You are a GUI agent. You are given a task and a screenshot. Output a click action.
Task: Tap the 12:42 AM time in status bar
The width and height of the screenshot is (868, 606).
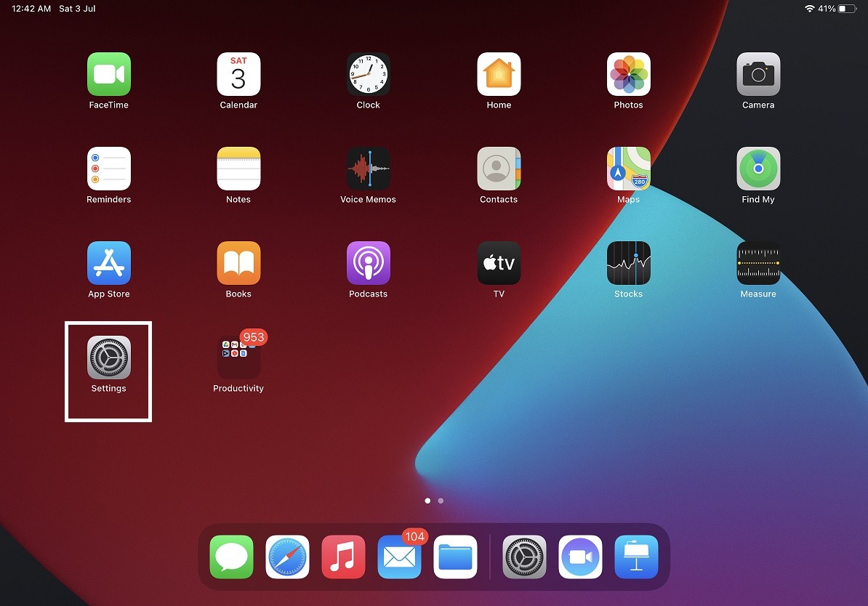pyautogui.click(x=31, y=9)
